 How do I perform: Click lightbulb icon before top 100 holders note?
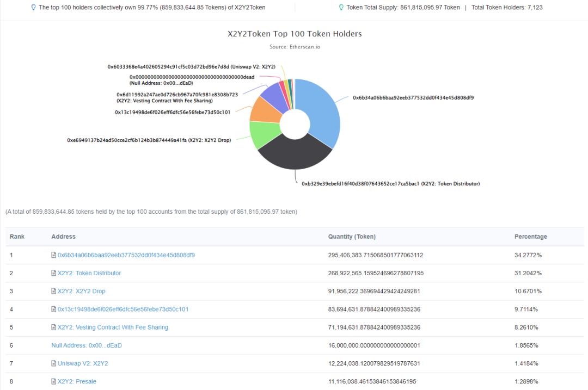coord(34,8)
